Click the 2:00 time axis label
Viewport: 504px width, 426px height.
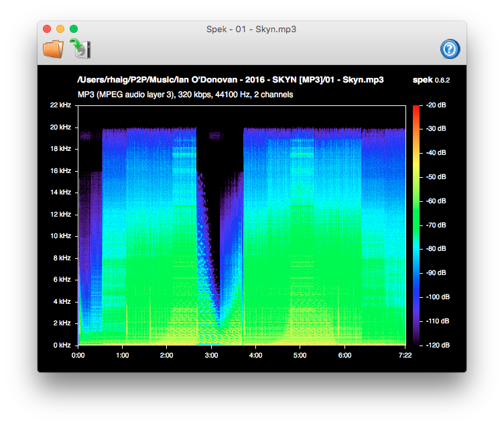pos(166,355)
